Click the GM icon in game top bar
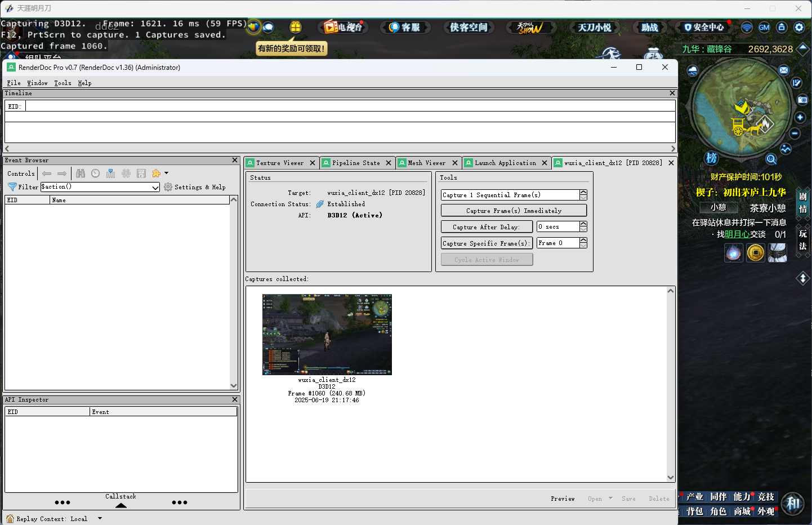Screen dimensions: 812x525 point(764,27)
